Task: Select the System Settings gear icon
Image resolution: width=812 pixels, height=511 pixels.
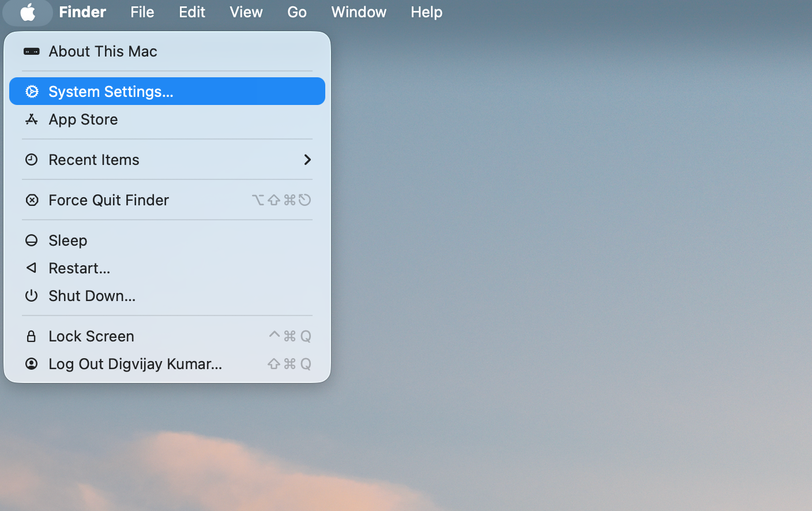Action: 32,91
